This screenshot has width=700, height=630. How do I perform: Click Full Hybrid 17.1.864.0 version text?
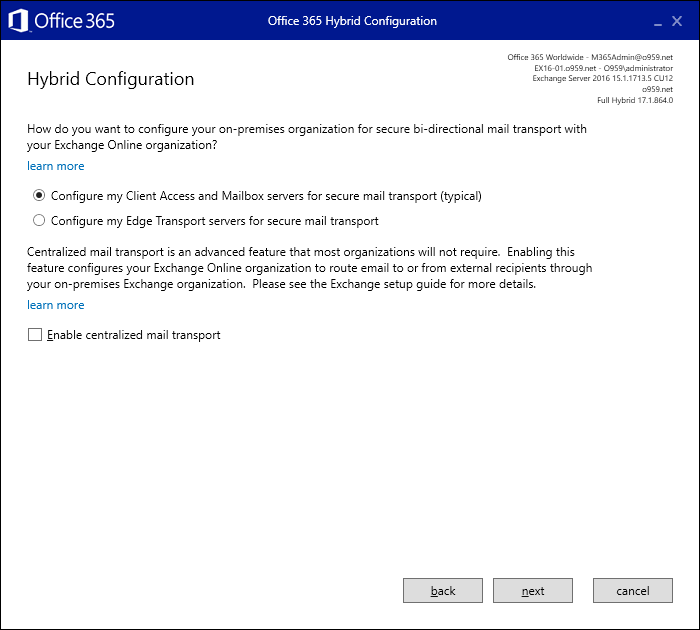click(635, 100)
